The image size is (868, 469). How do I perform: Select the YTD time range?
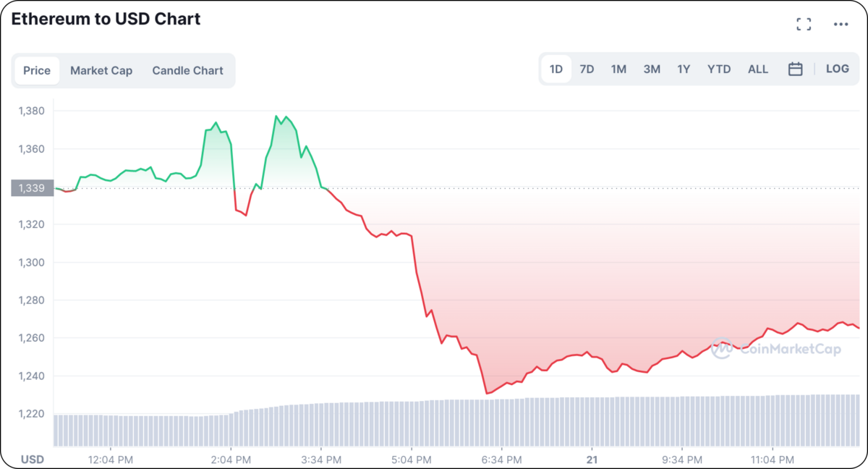[x=719, y=69]
